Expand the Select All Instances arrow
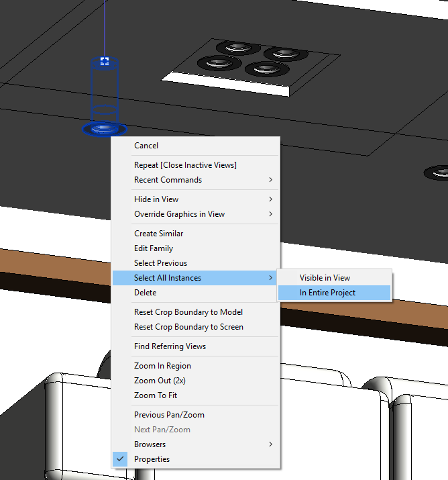The height and width of the screenshot is (480, 448). click(271, 278)
